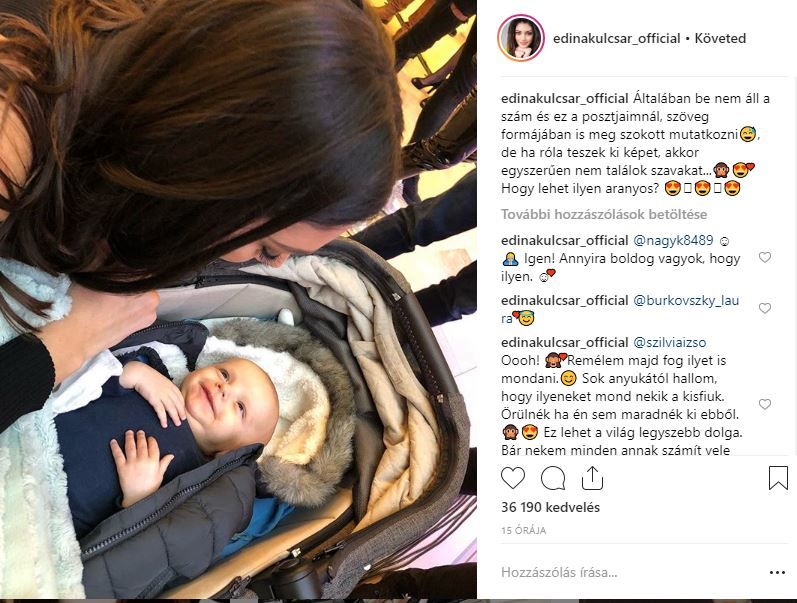Save post with the bookmark icon
The height and width of the screenshot is (603, 797).
click(778, 478)
